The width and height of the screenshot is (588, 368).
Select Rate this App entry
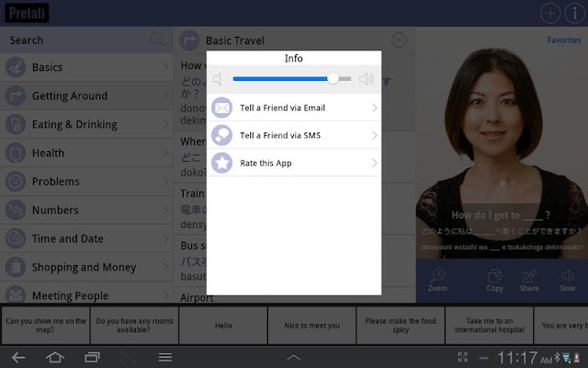coord(294,163)
